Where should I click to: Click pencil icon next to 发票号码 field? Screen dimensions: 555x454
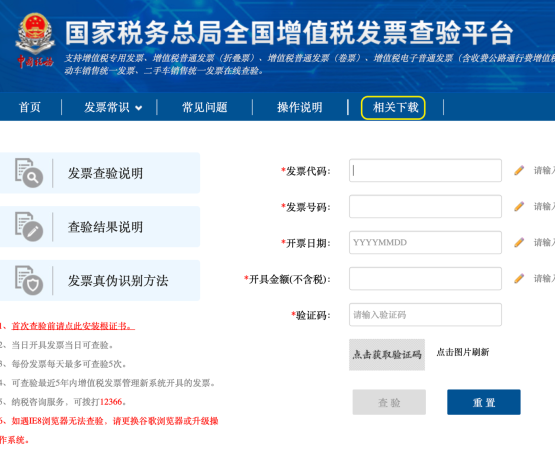point(519,206)
